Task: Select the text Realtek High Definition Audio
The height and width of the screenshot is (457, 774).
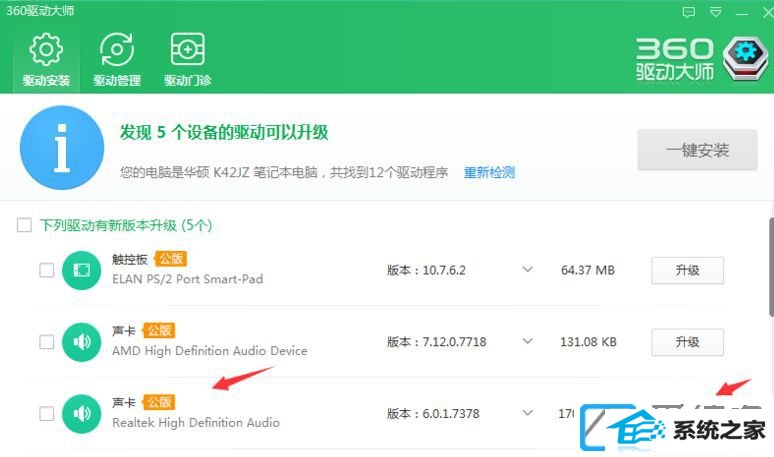Action: point(196,422)
